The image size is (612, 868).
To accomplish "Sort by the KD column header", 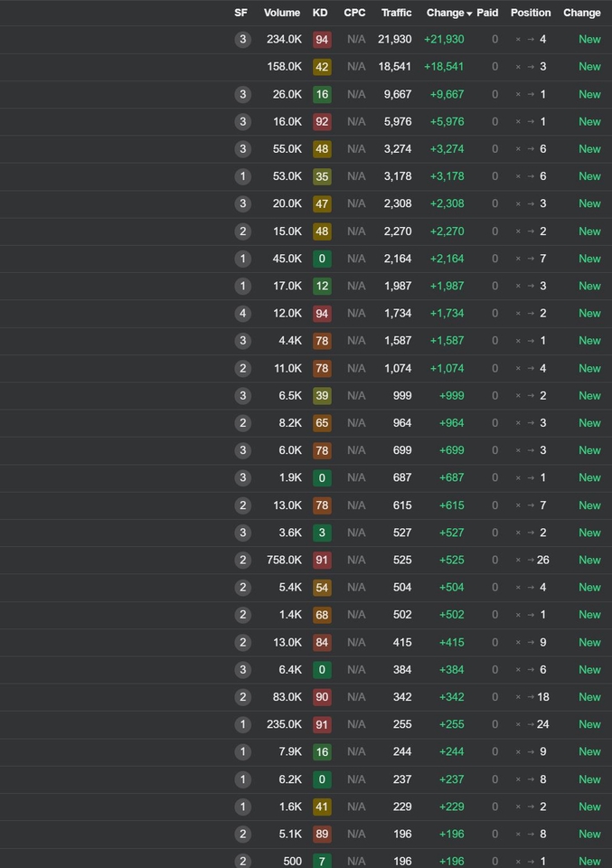I will 320,13.
